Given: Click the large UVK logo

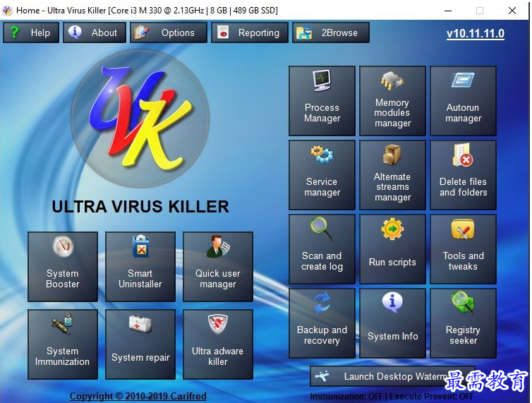Looking at the screenshot, I should tap(140, 117).
